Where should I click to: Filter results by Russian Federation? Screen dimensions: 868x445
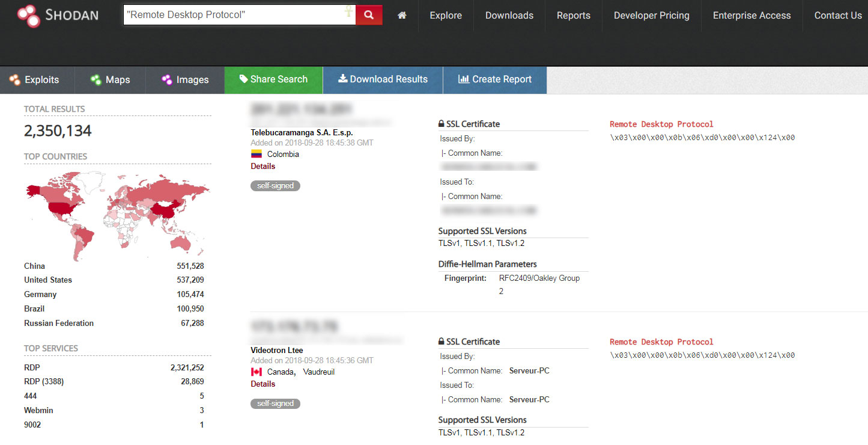[59, 323]
